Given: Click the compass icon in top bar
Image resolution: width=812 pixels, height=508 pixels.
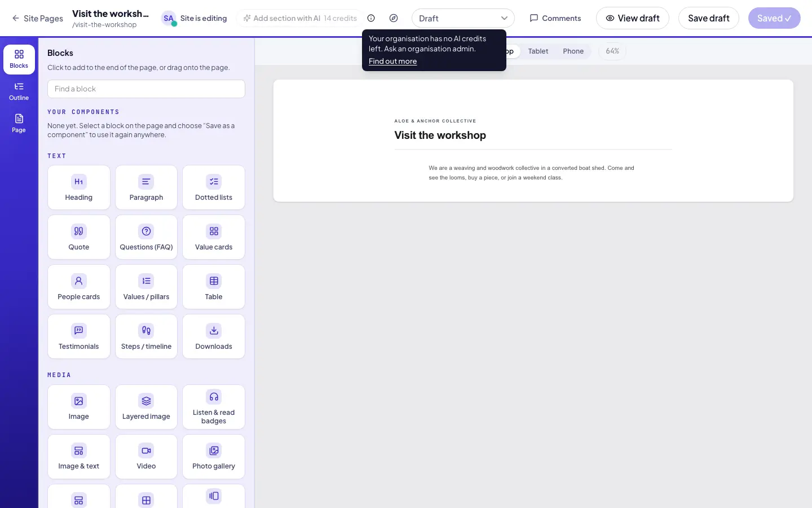Looking at the screenshot, I should coord(394,18).
